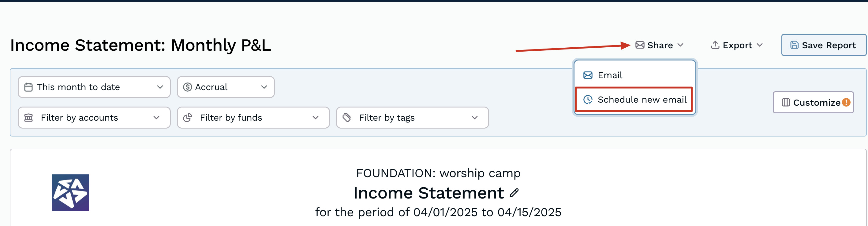Image resolution: width=868 pixels, height=226 pixels.
Task: Click the dollar icon in Accrual selector
Action: coord(187,87)
